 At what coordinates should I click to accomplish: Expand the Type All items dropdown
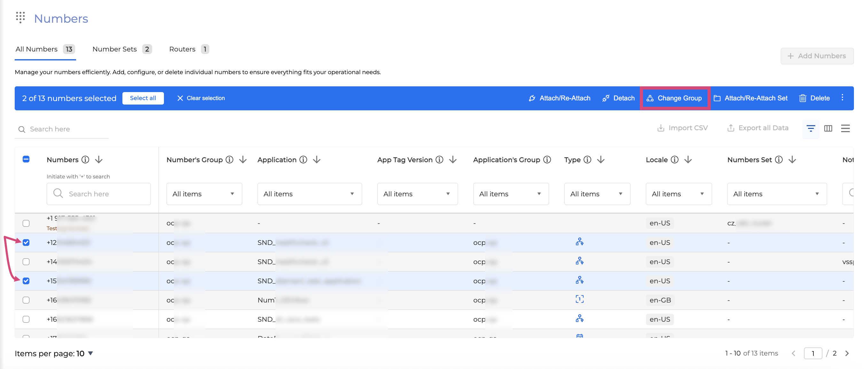click(597, 194)
